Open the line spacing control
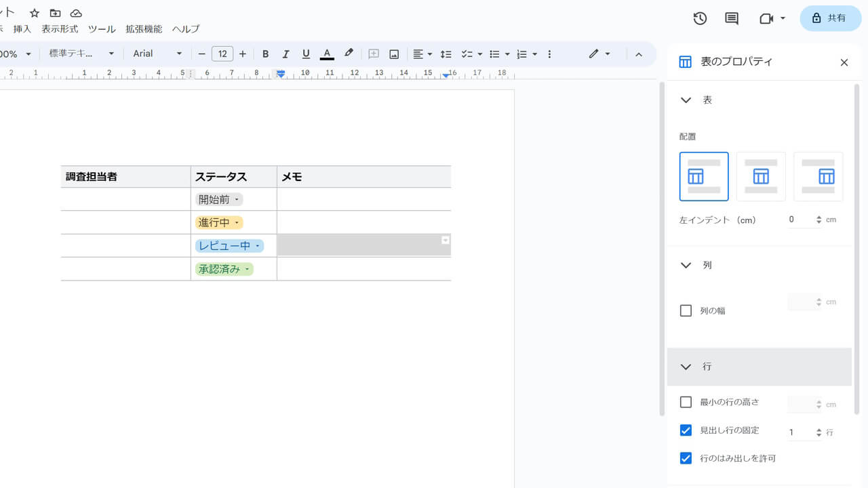Screen dimensions: 868x488 (446, 54)
